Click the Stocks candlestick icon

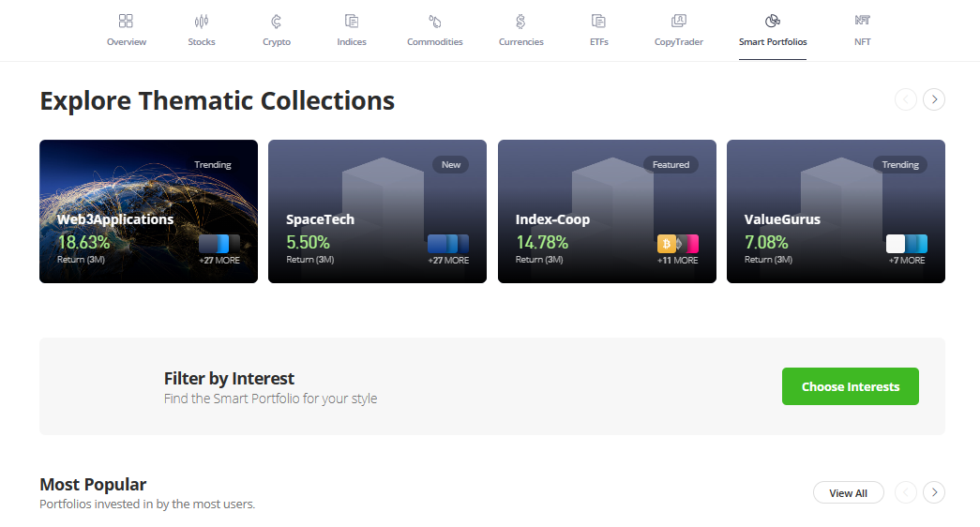[x=202, y=21]
